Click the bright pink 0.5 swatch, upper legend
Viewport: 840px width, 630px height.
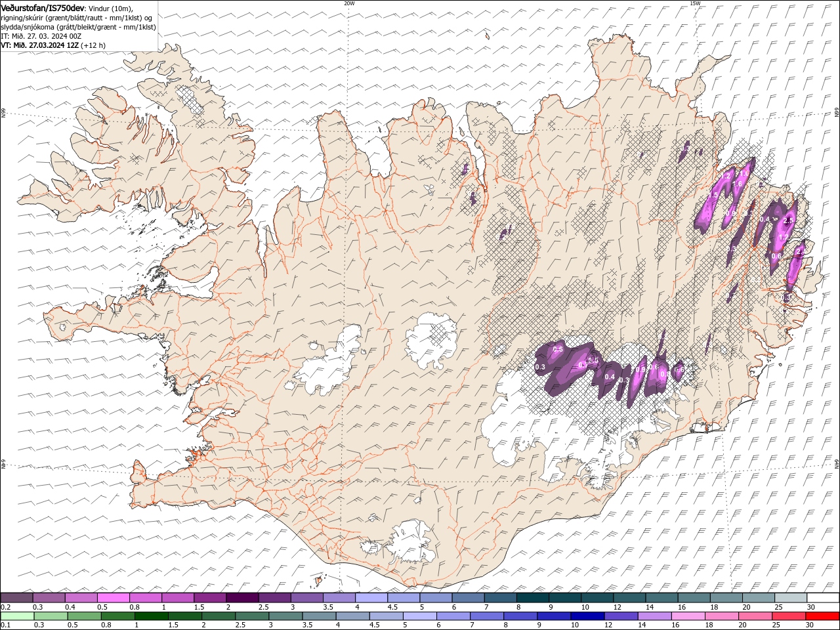113,598
